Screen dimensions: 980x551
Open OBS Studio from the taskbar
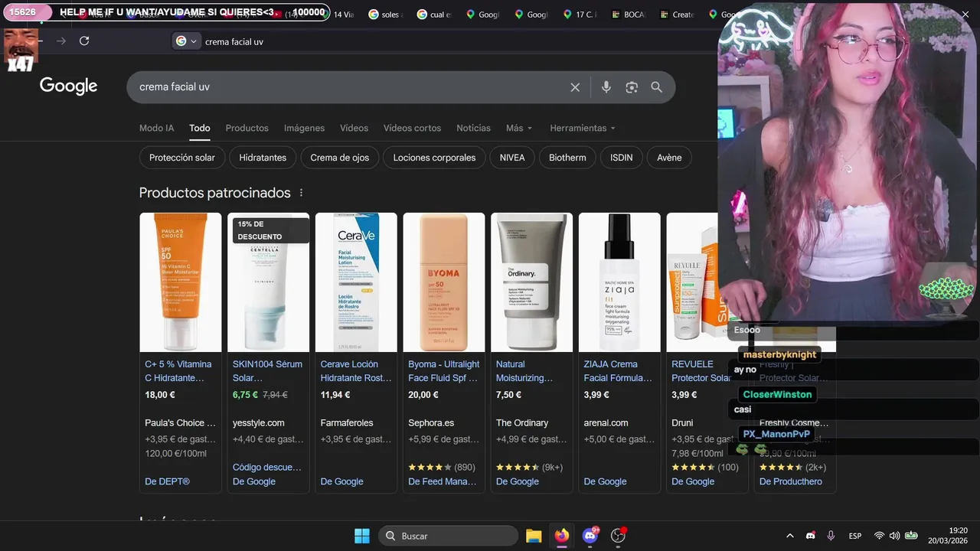(619, 536)
